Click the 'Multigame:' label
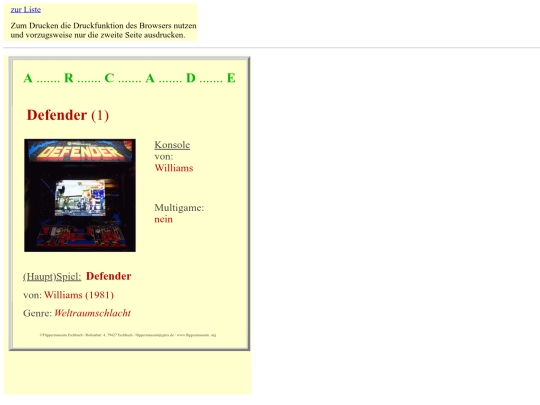 (x=179, y=208)
